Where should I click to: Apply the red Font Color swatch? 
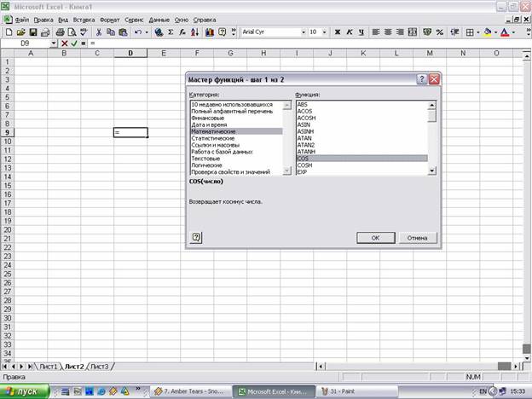(505, 32)
